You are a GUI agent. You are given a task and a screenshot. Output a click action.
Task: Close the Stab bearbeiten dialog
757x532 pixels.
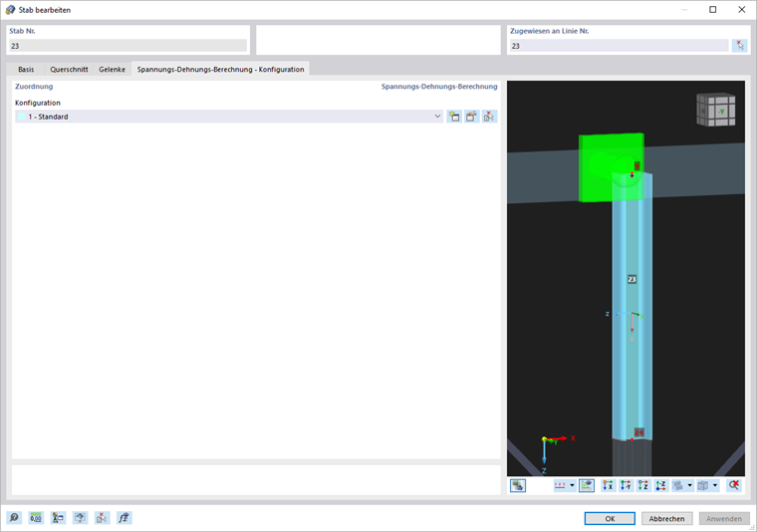tap(742, 10)
